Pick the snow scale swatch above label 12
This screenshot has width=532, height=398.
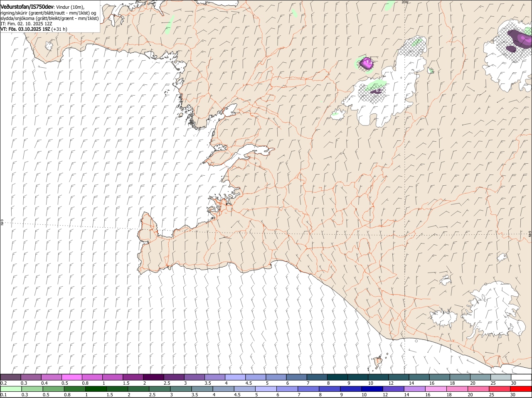tap(398, 377)
